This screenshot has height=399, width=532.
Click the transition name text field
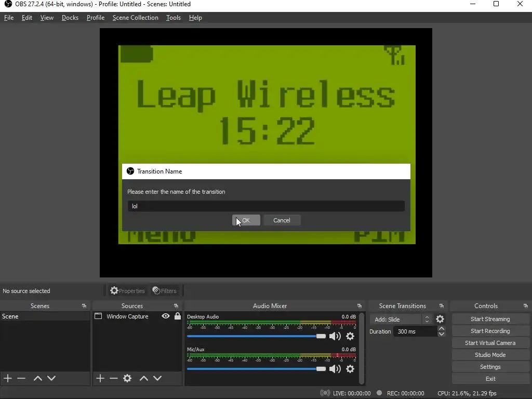point(266,206)
